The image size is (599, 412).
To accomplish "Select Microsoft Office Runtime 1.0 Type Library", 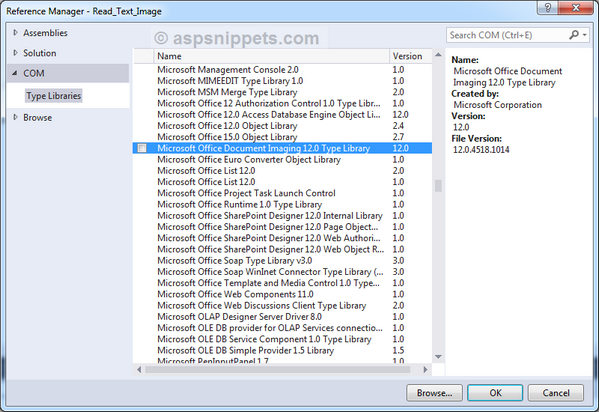I will (282, 204).
